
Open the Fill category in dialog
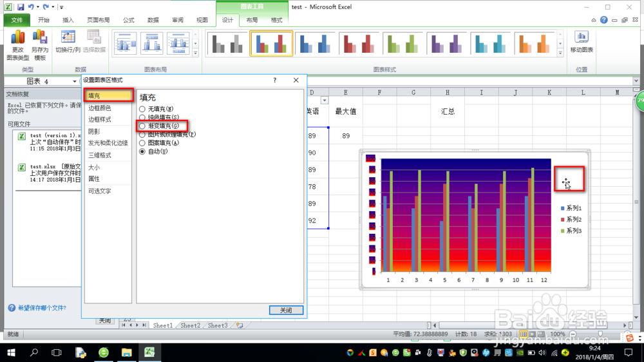[108, 96]
